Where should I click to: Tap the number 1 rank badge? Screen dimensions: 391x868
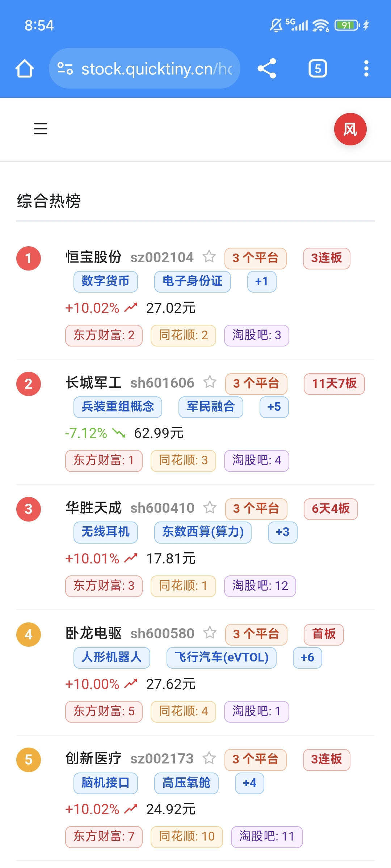click(29, 258)
